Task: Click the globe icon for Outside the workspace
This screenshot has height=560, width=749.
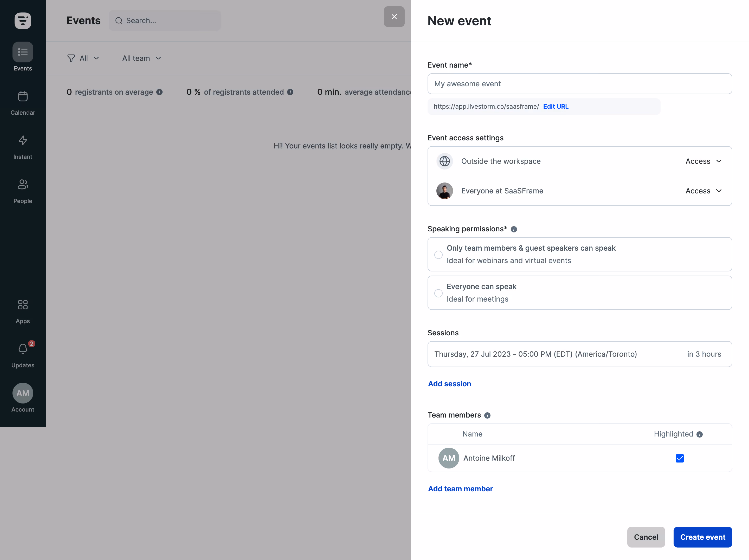Action: tap(445, 161)
